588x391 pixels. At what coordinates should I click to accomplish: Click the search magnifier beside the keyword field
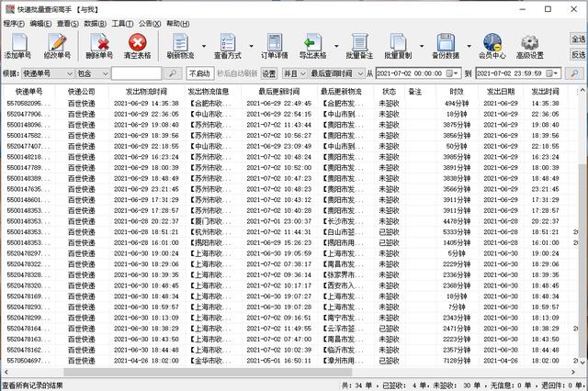(173, 73)
